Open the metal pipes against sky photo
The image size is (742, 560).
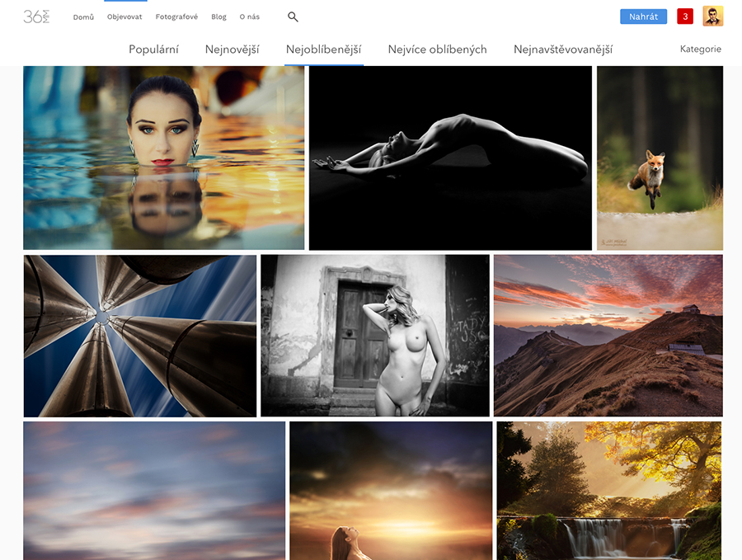point(139,336)
